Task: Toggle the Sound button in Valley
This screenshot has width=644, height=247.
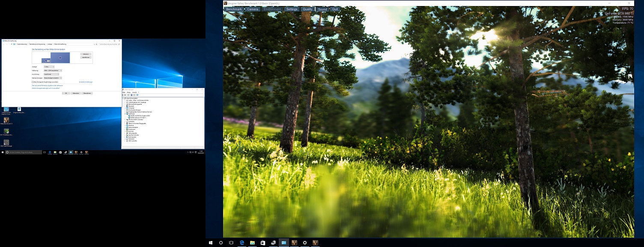Action: click(322, 9)
